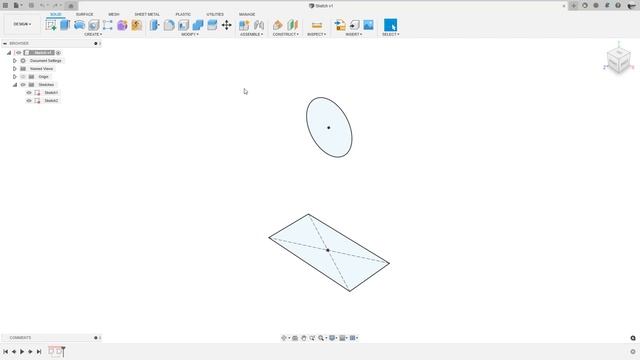Expand the Origin node

point(15,77)
